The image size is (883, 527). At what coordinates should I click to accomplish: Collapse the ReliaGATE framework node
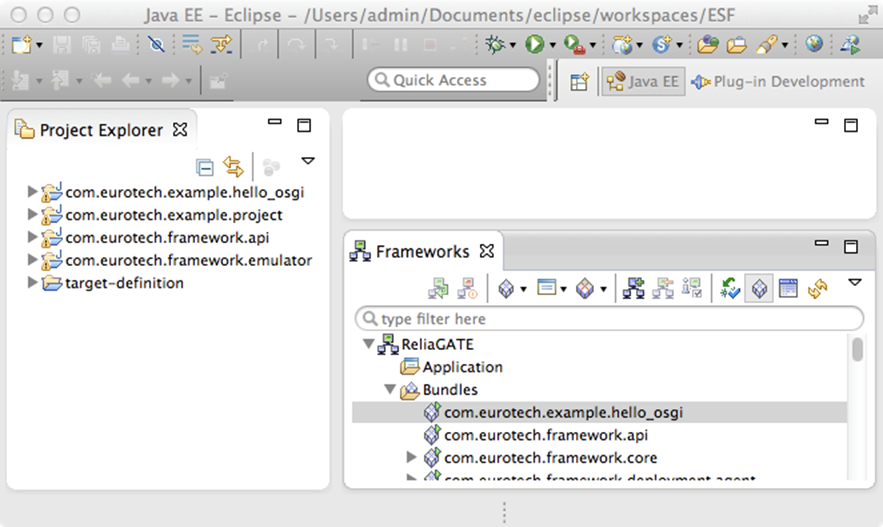point(369,343)
